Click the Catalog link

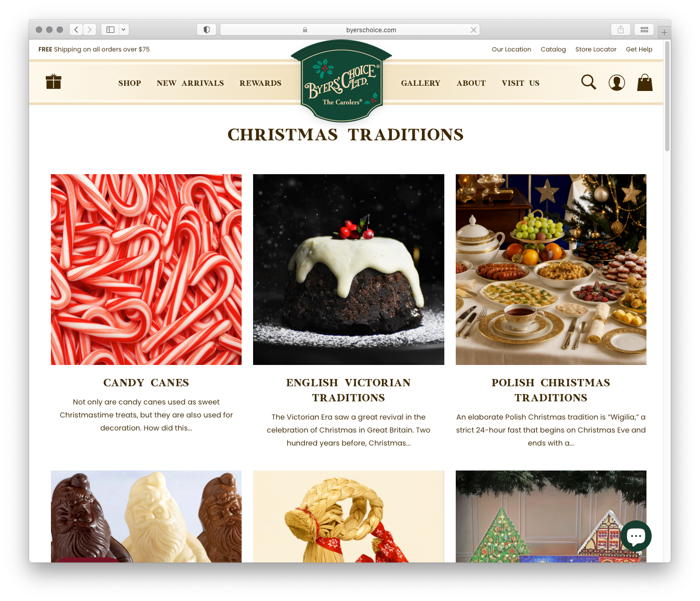(553, 49)
